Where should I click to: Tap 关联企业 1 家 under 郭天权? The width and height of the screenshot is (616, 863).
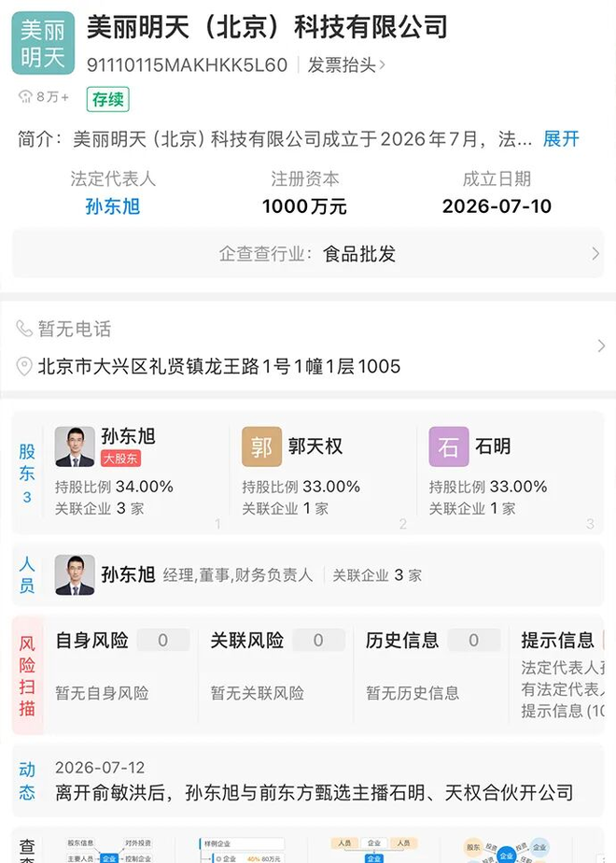coord(285,508)
